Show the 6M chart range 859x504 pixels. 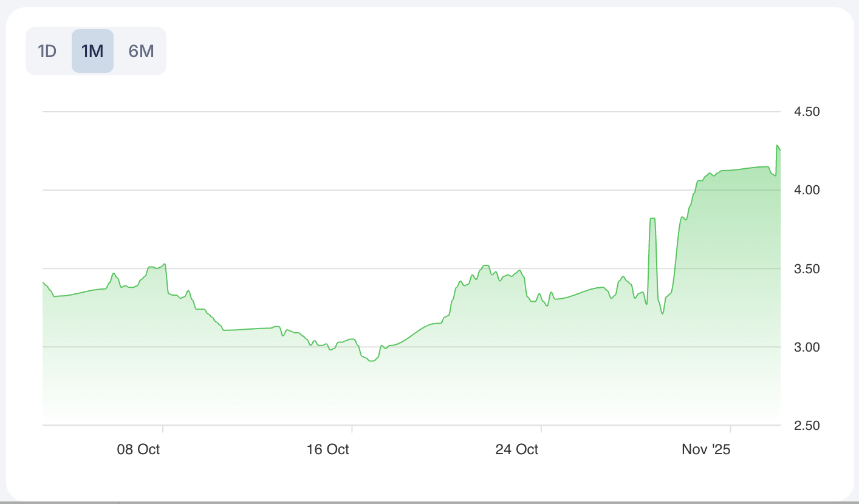[x=141, y=51]
